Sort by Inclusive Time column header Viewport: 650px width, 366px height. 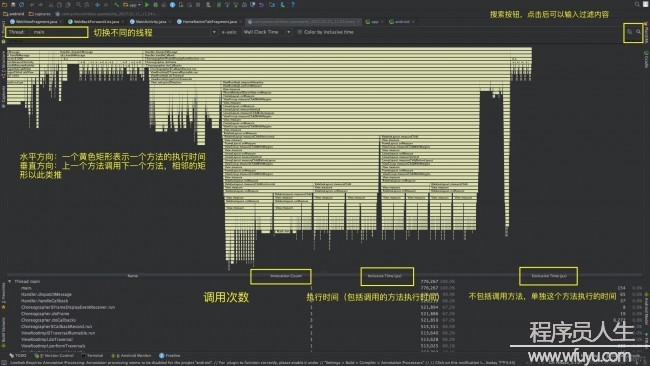[x=384, y=276]
